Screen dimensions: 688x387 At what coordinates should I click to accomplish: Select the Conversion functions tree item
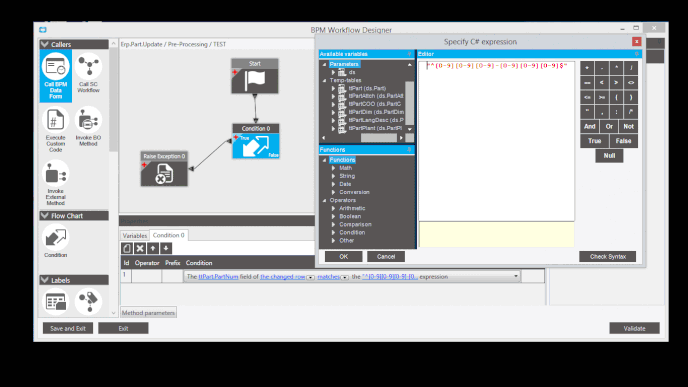coord(354,192)
